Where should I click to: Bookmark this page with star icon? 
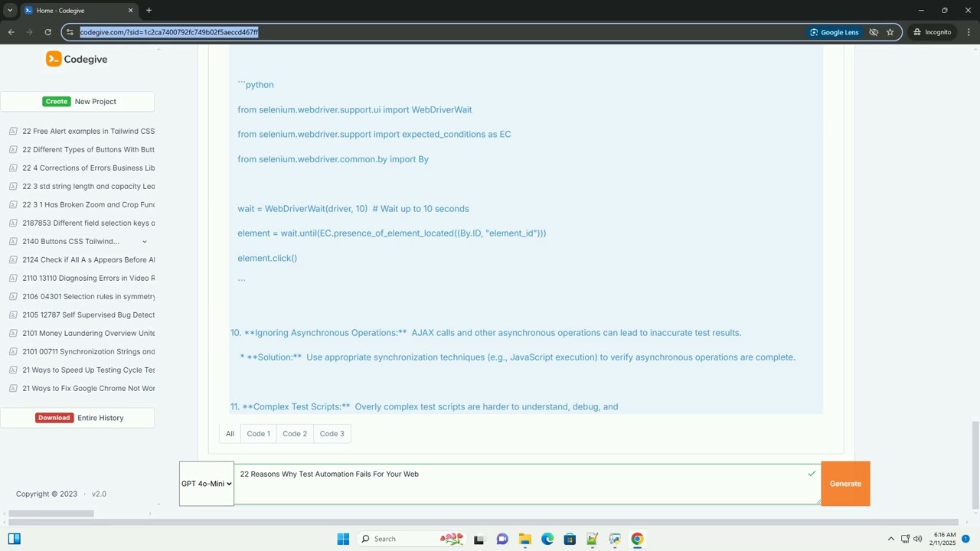coord(890,32)
